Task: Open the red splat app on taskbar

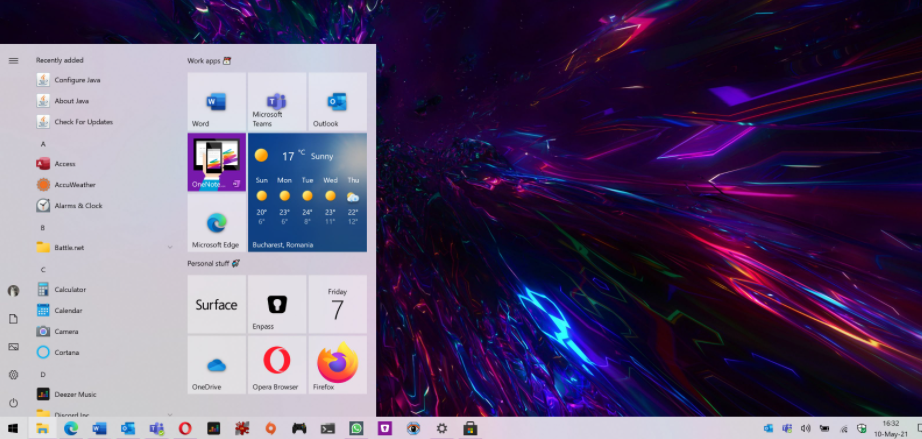Action: click(x=242, y=428)
